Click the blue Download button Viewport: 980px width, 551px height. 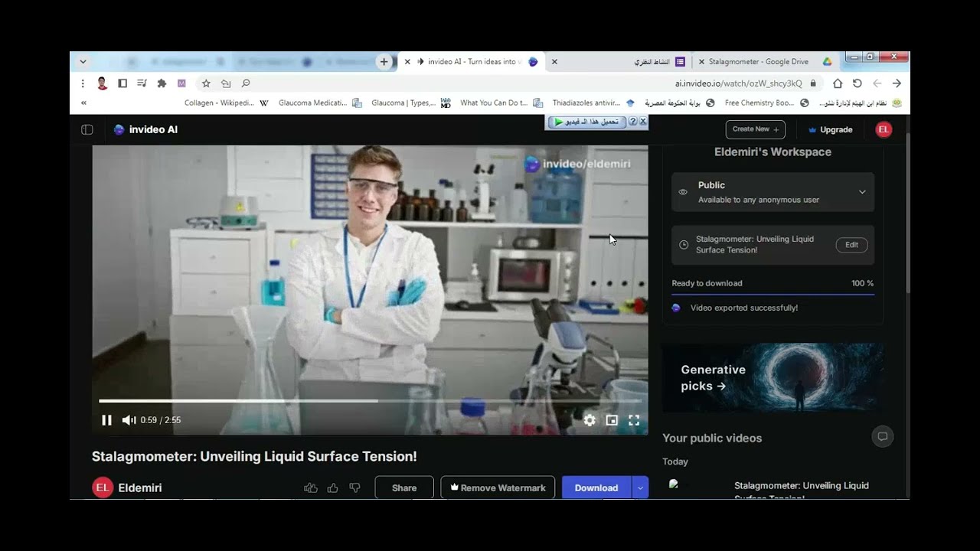pos(596,487)
